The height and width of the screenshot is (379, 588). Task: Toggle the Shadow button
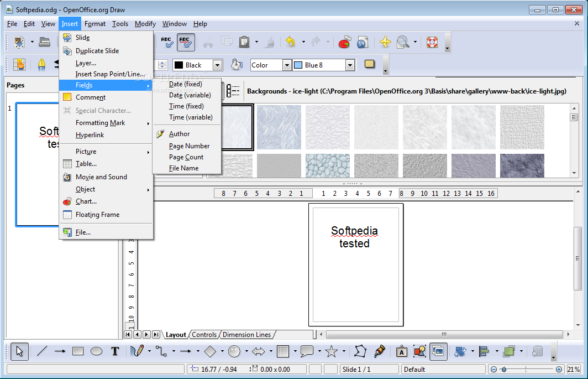[369, 65]
